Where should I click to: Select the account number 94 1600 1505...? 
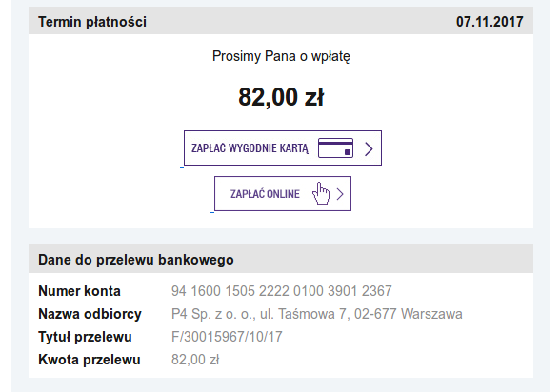(282, 291)
